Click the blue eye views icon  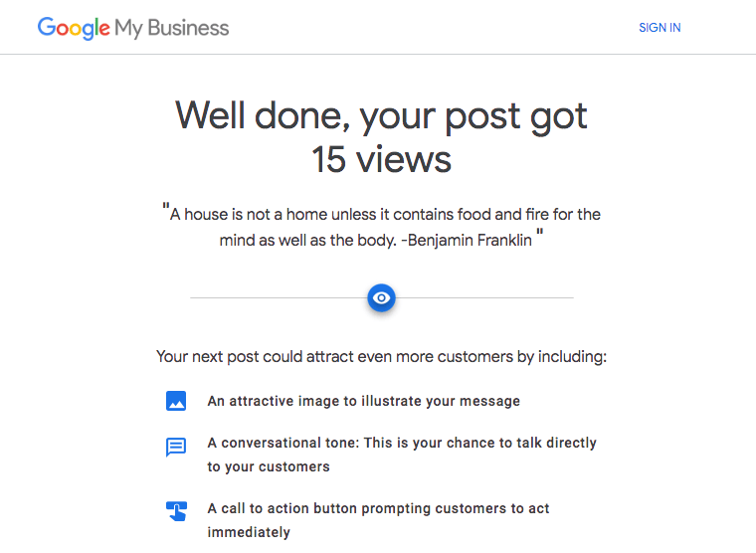tap(382, 297)
